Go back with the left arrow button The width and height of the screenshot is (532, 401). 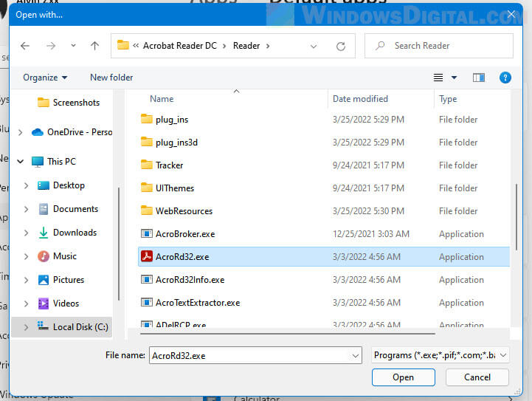25,46
